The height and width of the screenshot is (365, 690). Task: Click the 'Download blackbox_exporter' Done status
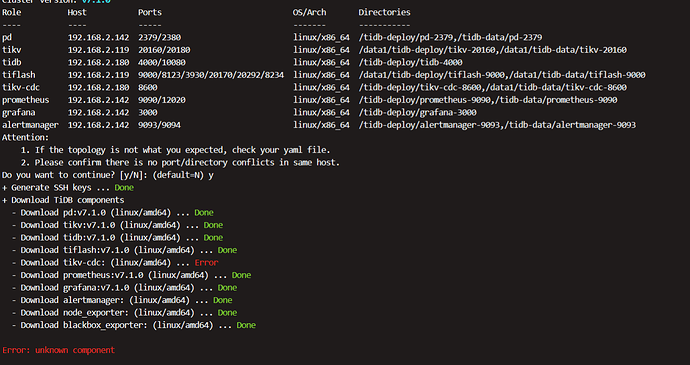point(246,325)
